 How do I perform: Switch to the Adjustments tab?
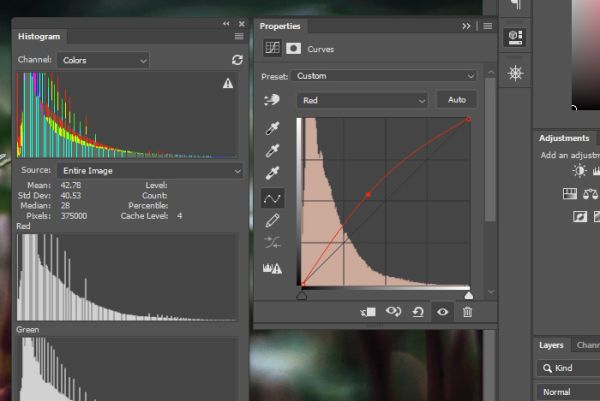[564, 138]
